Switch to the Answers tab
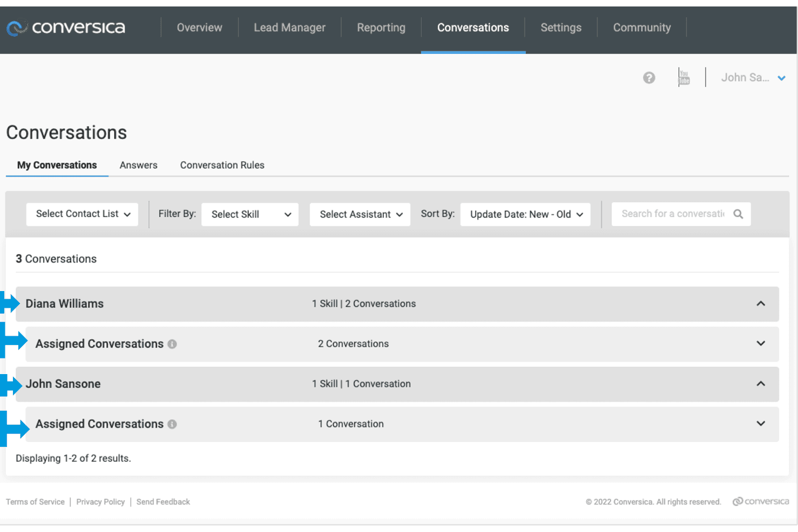Viewport: 798px width, 532px height. tap(139, 165)
